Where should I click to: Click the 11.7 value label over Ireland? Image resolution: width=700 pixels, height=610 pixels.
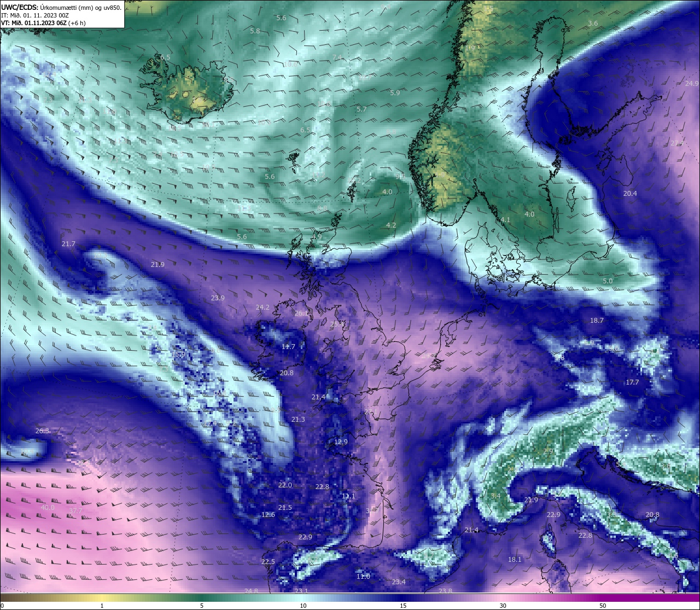click(x=288, y=347)
